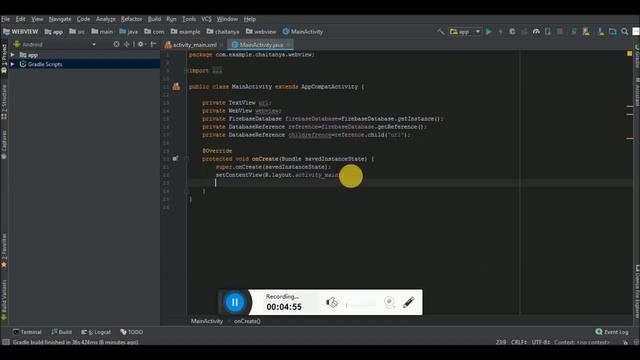The width and height of the screenshot is (640, 360).
Task: Click the cursor position 23:9 in status bar
Action: click(x=501, y=342)
